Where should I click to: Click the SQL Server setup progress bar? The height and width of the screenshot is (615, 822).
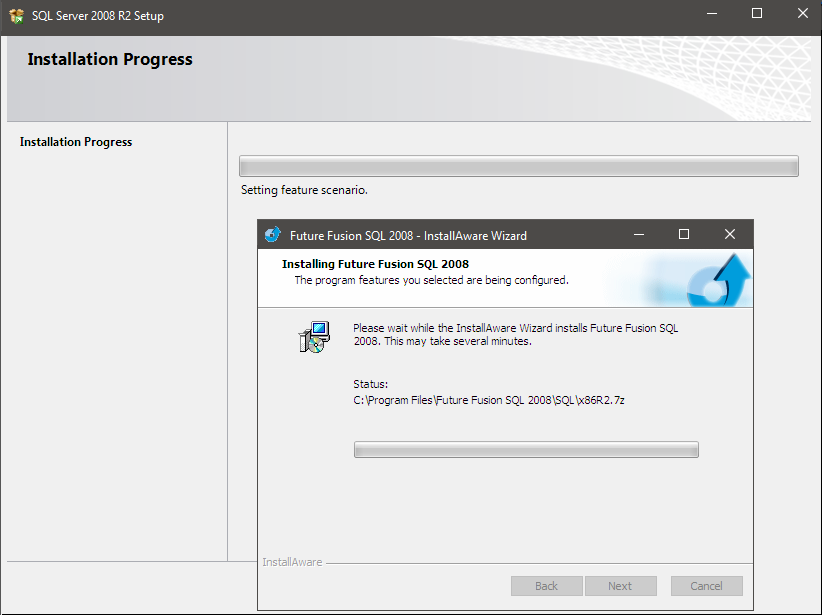click(519, 166)
